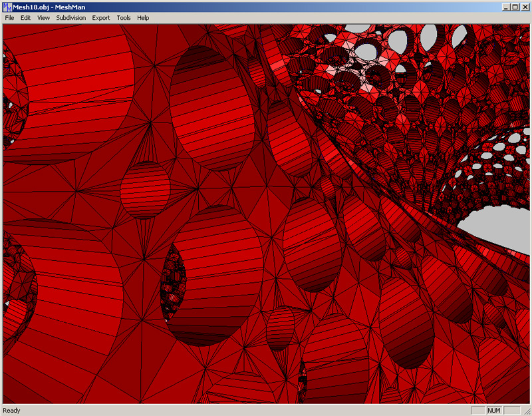Click the MeshMan app icon in title bar
The image size is (532, 416).
click(7, 7)
